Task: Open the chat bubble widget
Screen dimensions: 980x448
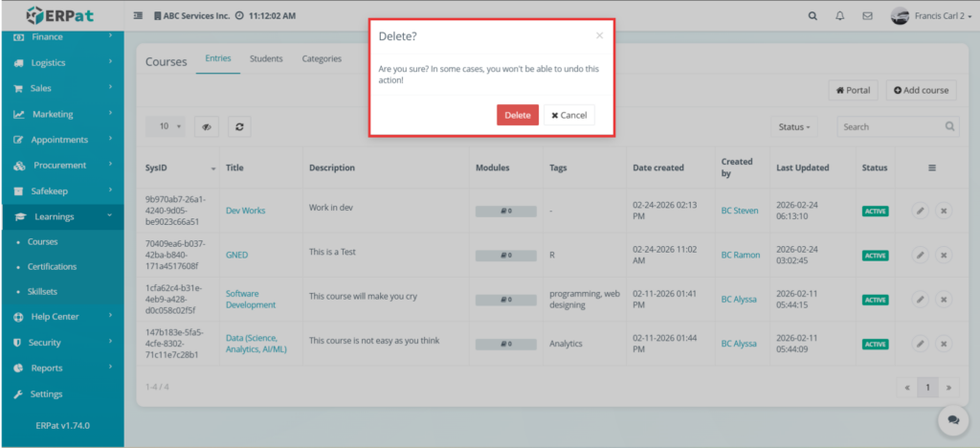Action: (952, 420)
